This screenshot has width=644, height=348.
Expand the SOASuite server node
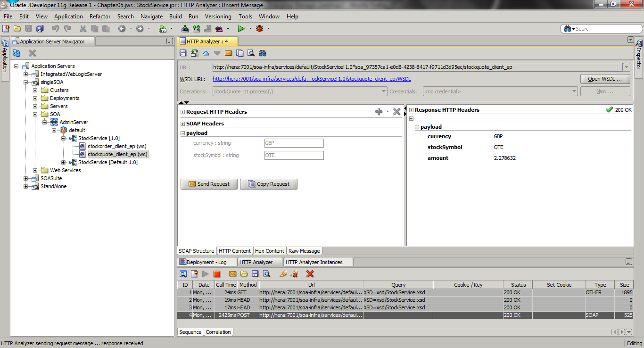(26, 178)
